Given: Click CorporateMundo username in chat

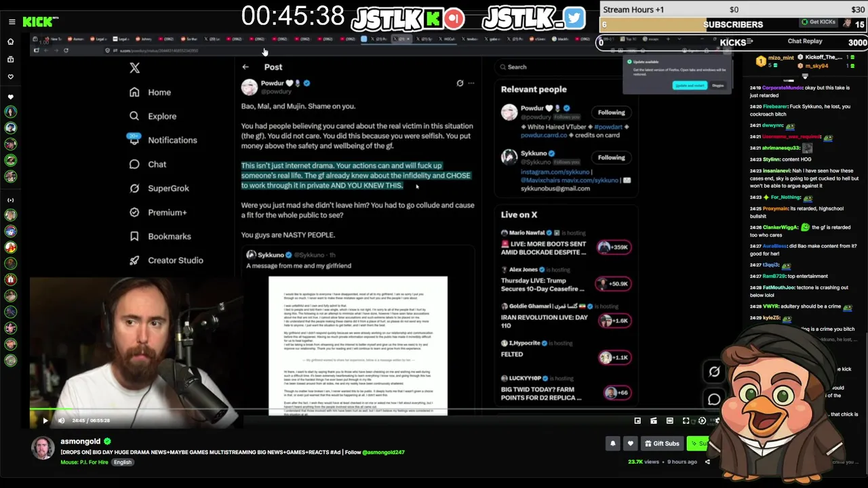Looking at the screenshot, I should [783, 87].
